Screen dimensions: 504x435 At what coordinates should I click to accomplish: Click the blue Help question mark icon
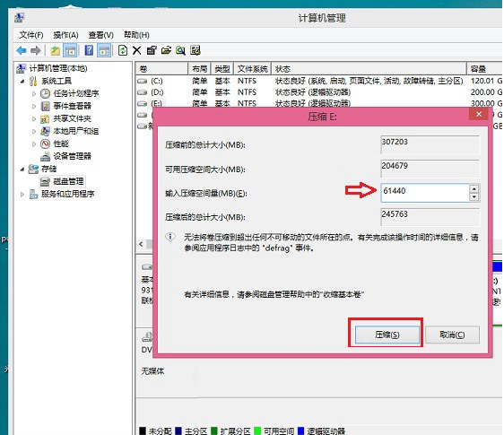[89, 50]
